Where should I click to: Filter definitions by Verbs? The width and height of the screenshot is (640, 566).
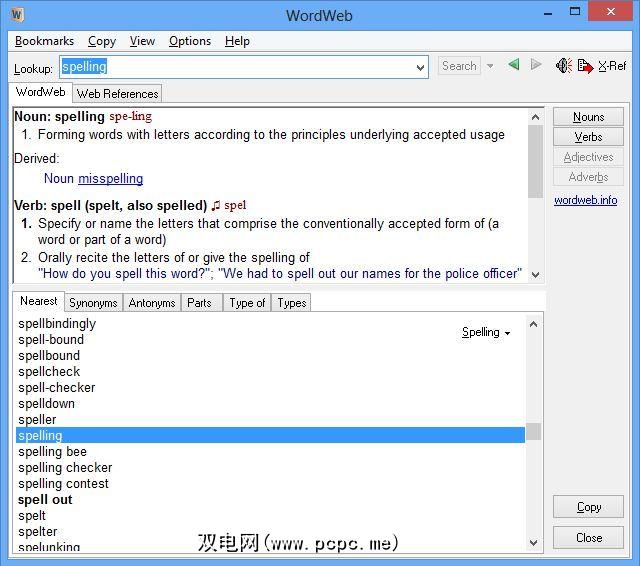pyautogui.click(x=588, y=137)
